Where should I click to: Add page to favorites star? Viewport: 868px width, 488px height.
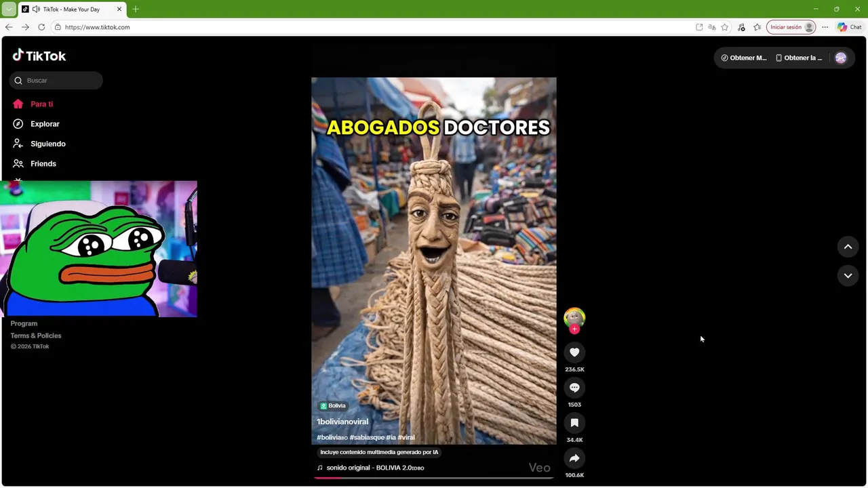coord(725,27)
